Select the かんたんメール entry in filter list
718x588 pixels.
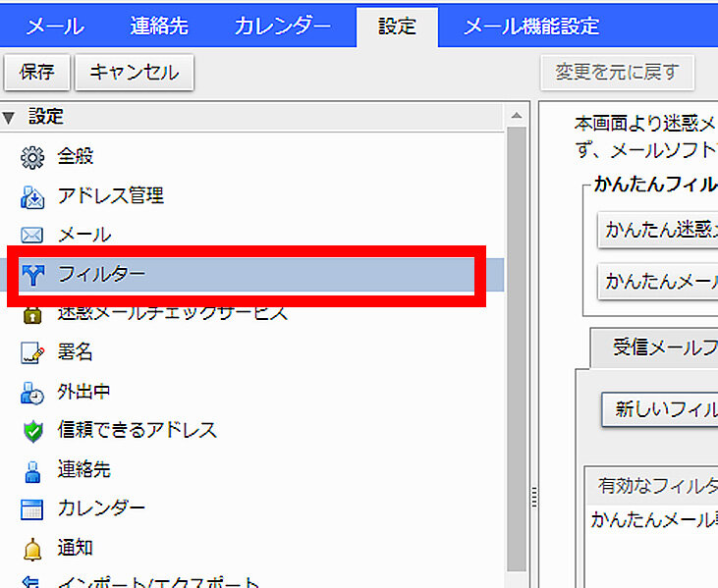coord(654,520)
